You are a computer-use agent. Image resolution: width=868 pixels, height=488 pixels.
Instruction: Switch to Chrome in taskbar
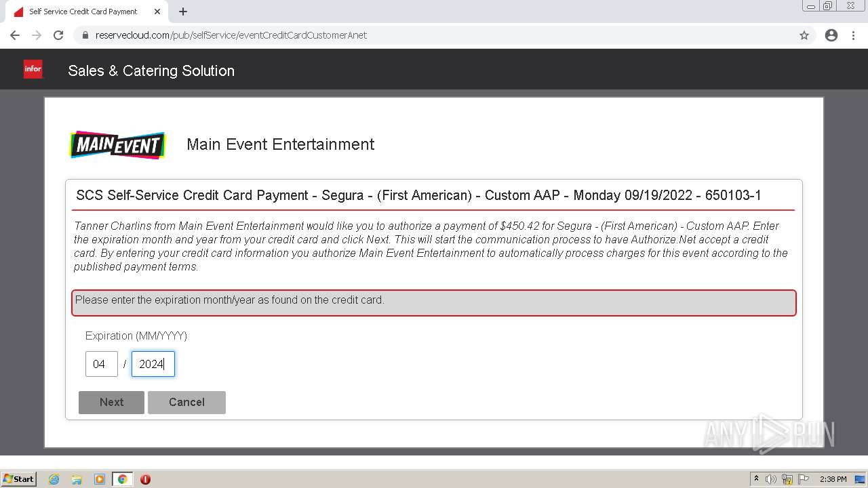pos(123,479)
